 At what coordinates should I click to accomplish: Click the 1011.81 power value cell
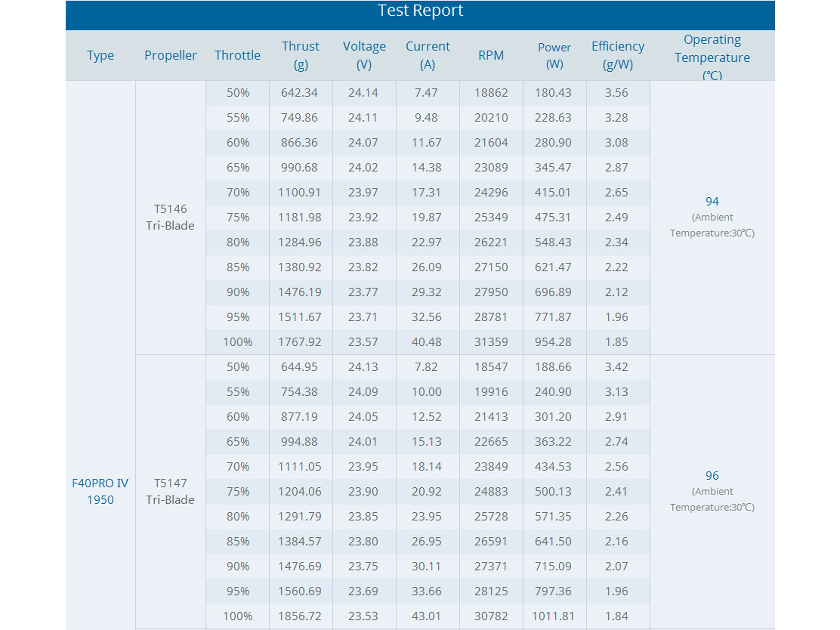pyautogui.click(x=553, y=616)
